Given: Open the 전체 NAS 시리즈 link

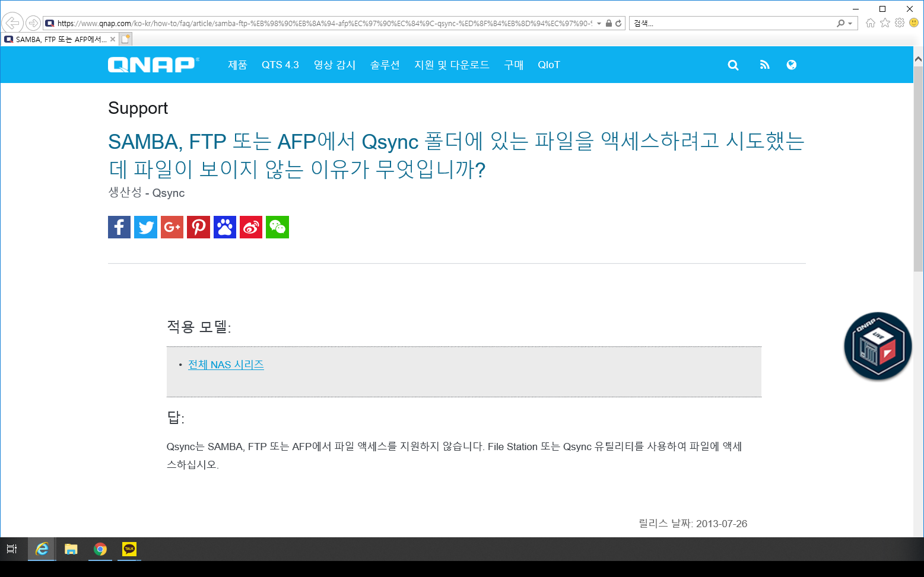Looking at the screenshot, I should pyautogui.click(x=226, y=365).
